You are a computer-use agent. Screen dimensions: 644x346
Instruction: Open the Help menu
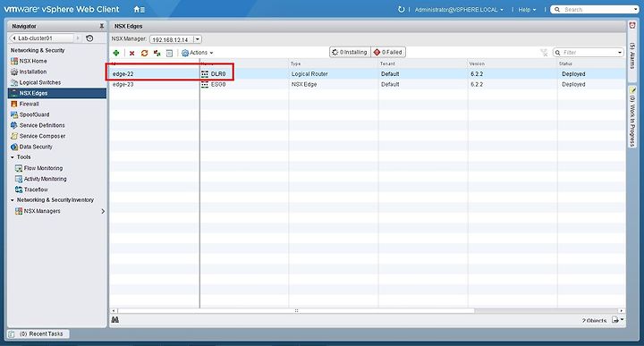[x=527, y=10]
